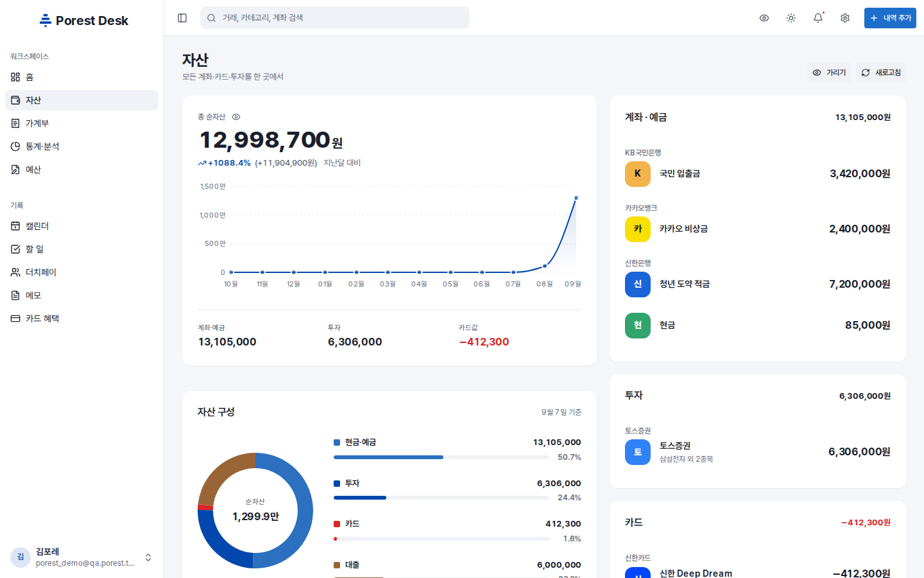Click the 12,998,700 total amount

[265, 140]
